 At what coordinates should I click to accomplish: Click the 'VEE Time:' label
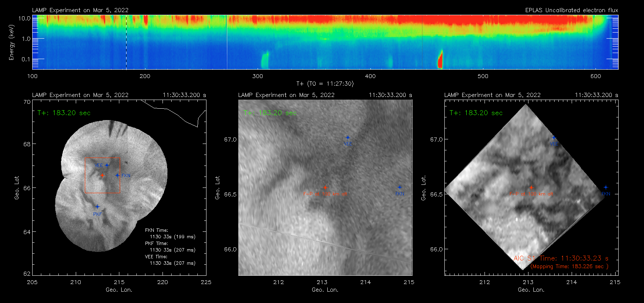(156, 257)
